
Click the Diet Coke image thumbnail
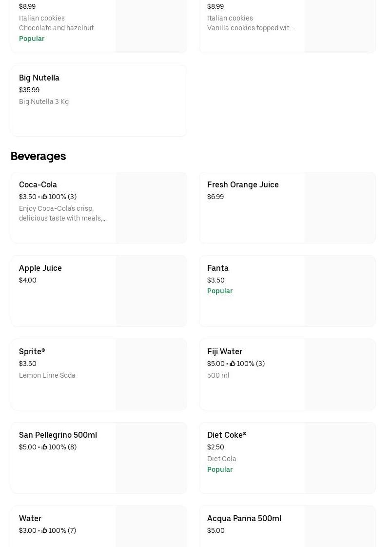coord(340,458)
